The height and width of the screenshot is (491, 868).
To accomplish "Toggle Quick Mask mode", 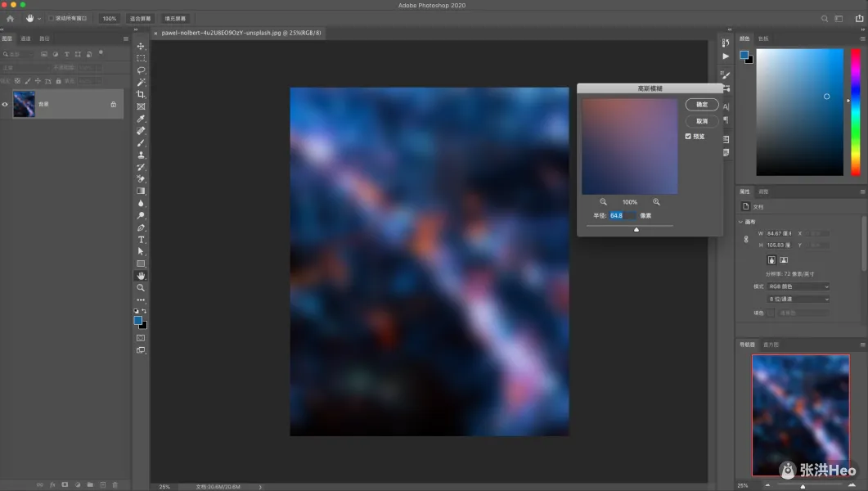I will (141, 338).
